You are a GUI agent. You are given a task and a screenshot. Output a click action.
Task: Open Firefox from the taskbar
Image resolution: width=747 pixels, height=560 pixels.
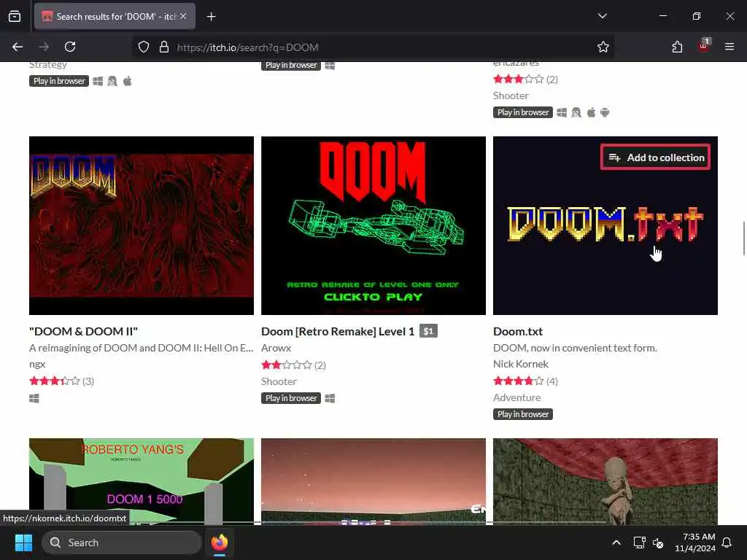point(220,542)
